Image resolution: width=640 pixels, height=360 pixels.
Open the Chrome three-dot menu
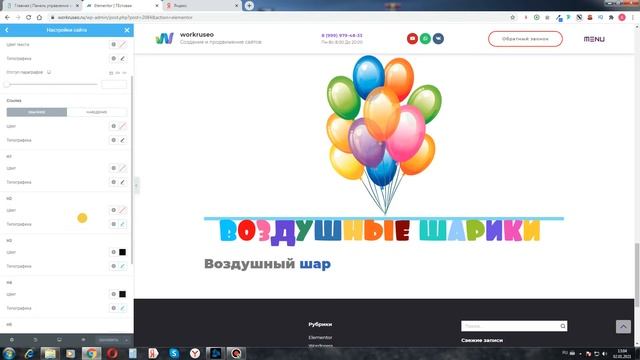(633, 18)
